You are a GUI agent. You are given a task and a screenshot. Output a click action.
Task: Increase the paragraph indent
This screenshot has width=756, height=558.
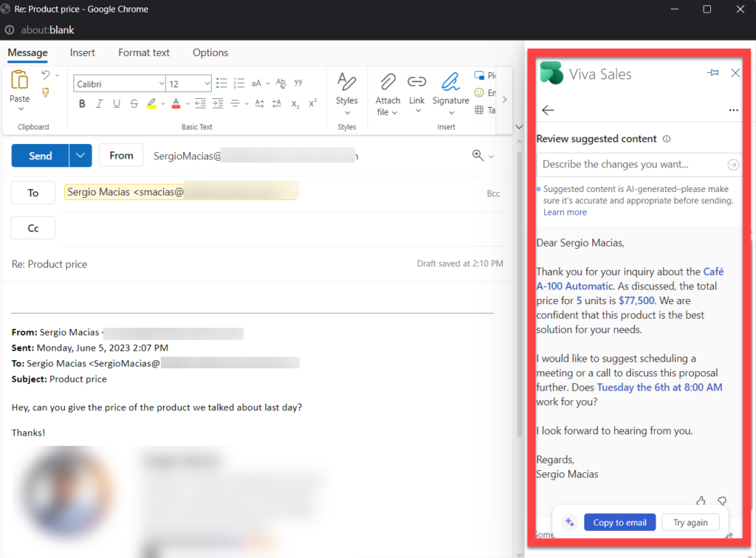tap(218, 103)
